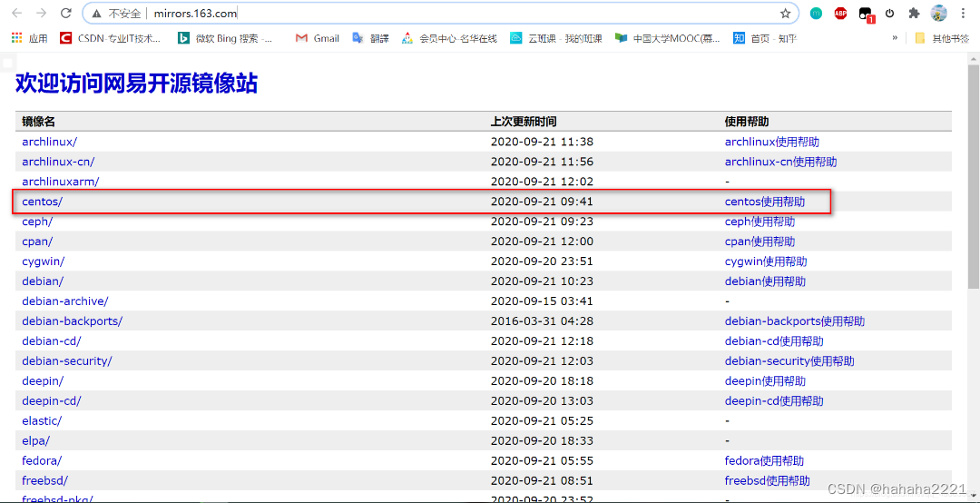Screen dimensions: 980x503
Task: Open the 会员中心 bookmark
Action: click(x=450, y=38)
